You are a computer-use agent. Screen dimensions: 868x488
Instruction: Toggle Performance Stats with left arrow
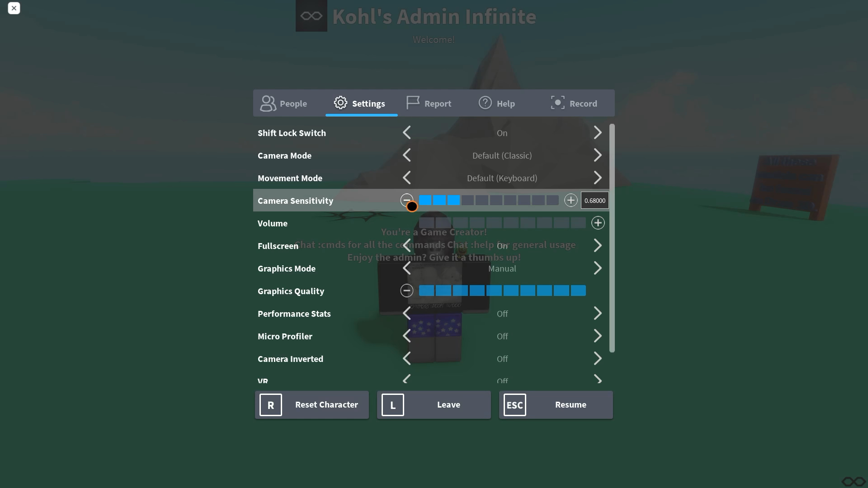pyautogui.click(x=407, y=313)
